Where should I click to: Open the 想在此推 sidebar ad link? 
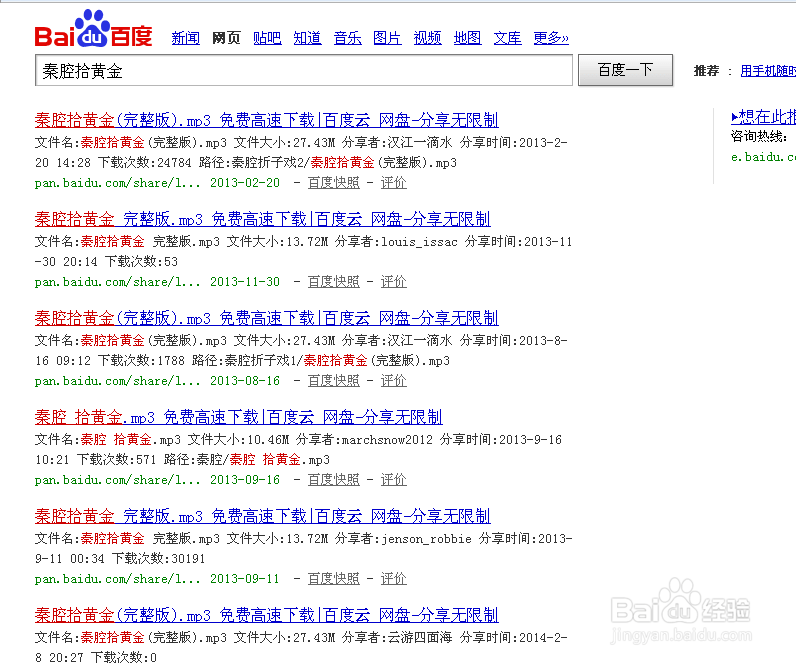[x=764, y=117]
